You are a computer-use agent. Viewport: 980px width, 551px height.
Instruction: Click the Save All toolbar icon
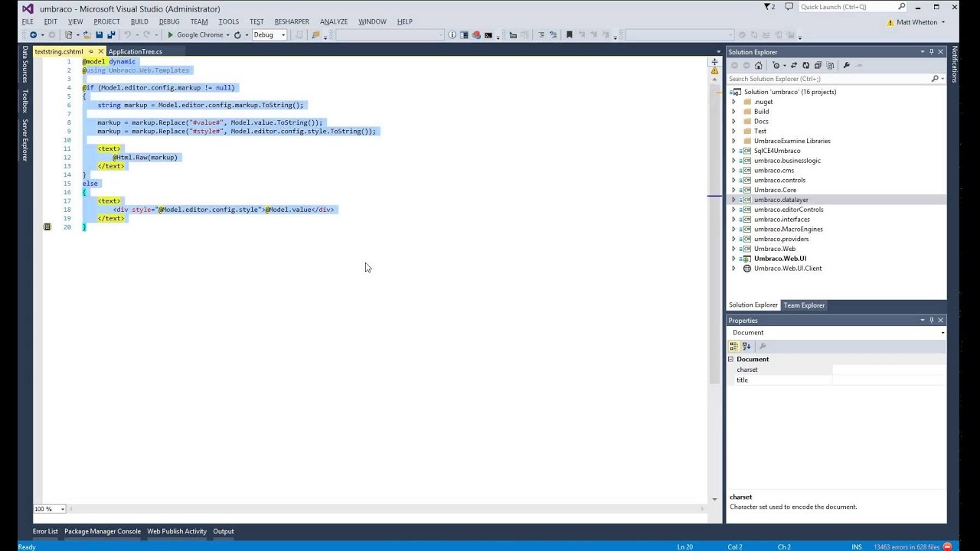point(111,34)
